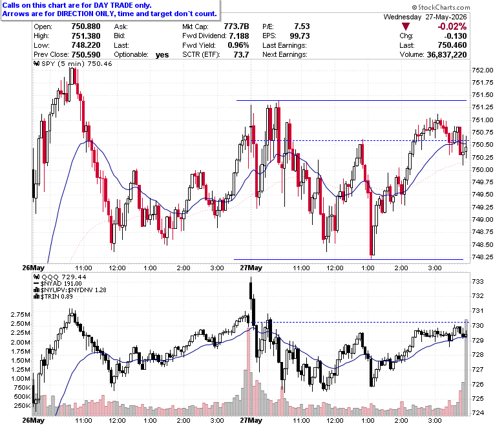Click the Mkt Cap value 773.7B
The image size is (504, 426).
click(x=236, y=27)
